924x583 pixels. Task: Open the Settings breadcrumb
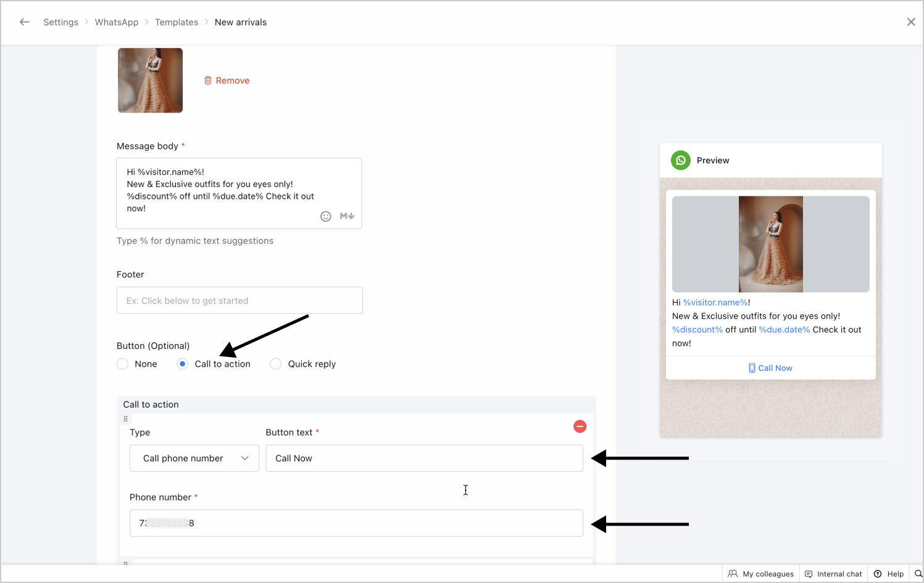tap(60, 22)
